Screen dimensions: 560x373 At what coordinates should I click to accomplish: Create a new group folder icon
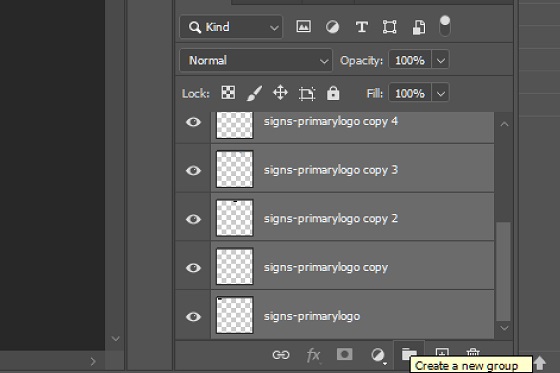pyautogui.click(x=409, y=354)
